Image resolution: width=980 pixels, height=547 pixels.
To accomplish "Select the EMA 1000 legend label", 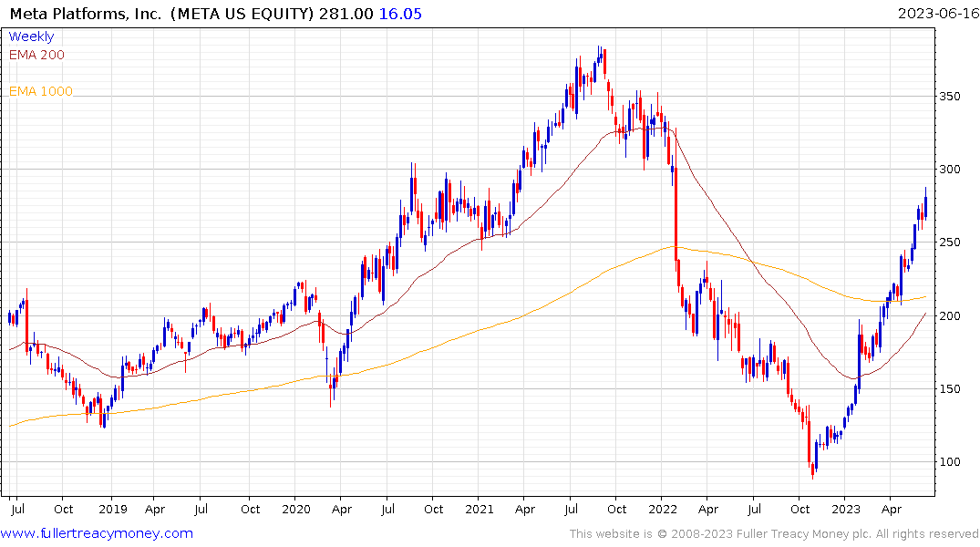I will coord(41,91).
